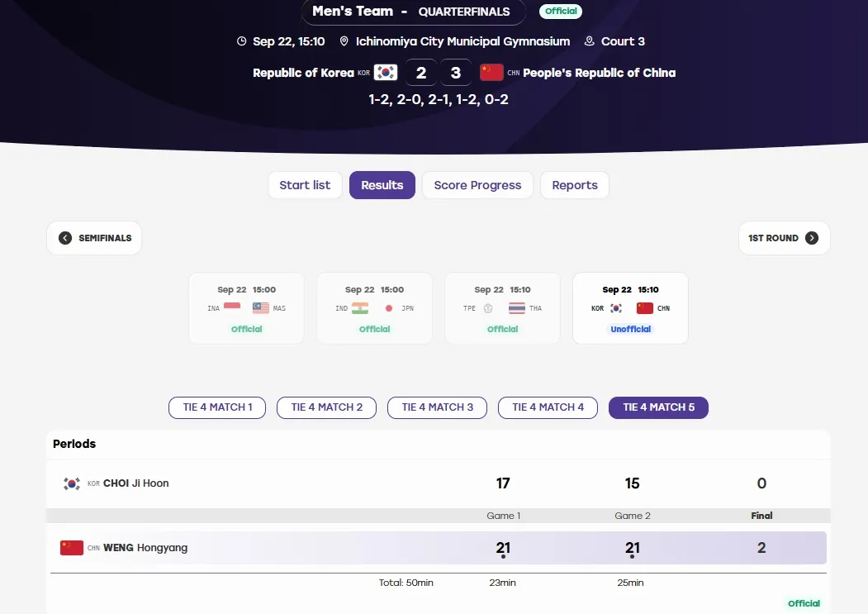Open the Reports tab
868x614 pixels.
pos(575,185)
